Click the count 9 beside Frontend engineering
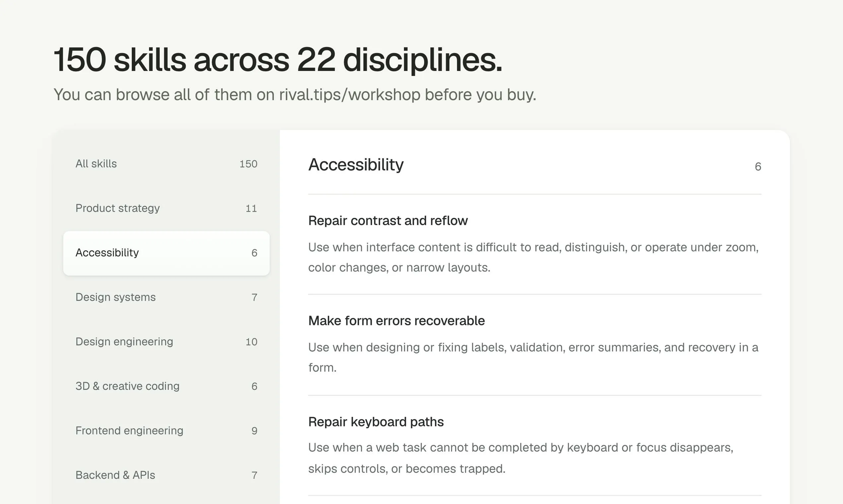Image resolution: width=843 pixels, height=504 pixels. [254, 431]
